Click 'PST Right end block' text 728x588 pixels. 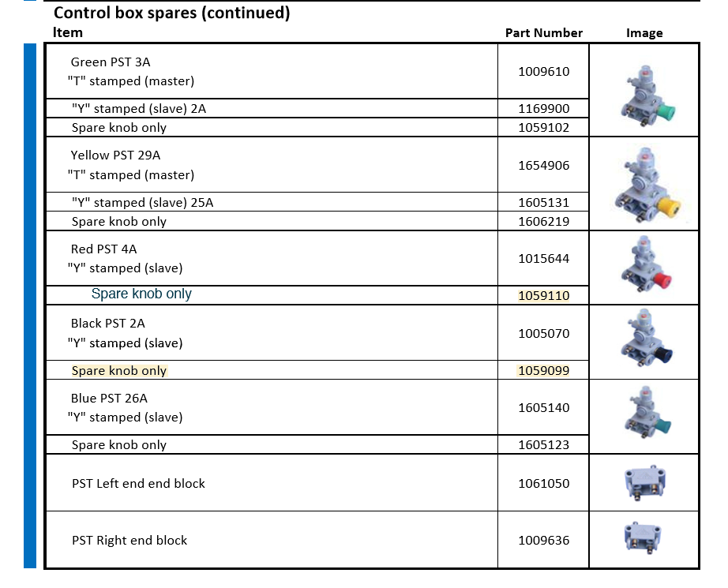pyautogui.click(x=129, y=541)
